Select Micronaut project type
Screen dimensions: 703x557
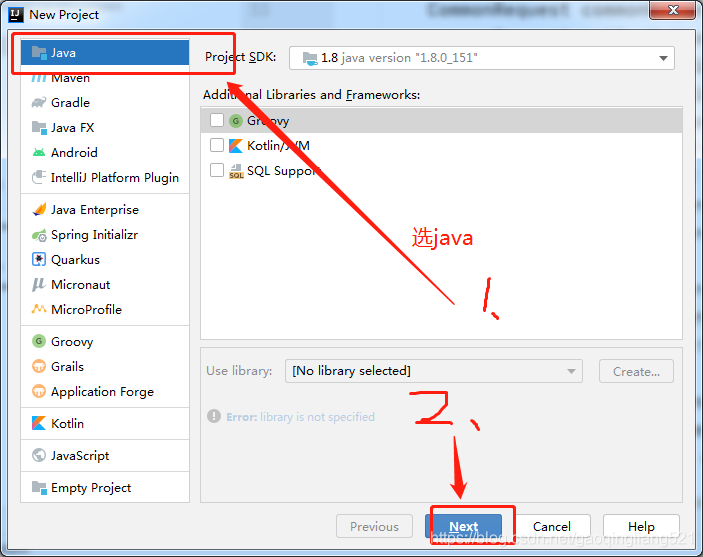coord(105,285)
